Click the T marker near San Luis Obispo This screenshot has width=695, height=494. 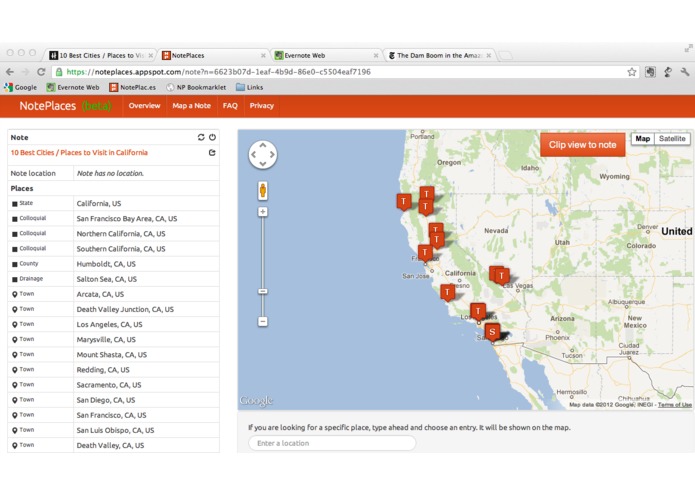pyautogui.click(x=447, y=292)
